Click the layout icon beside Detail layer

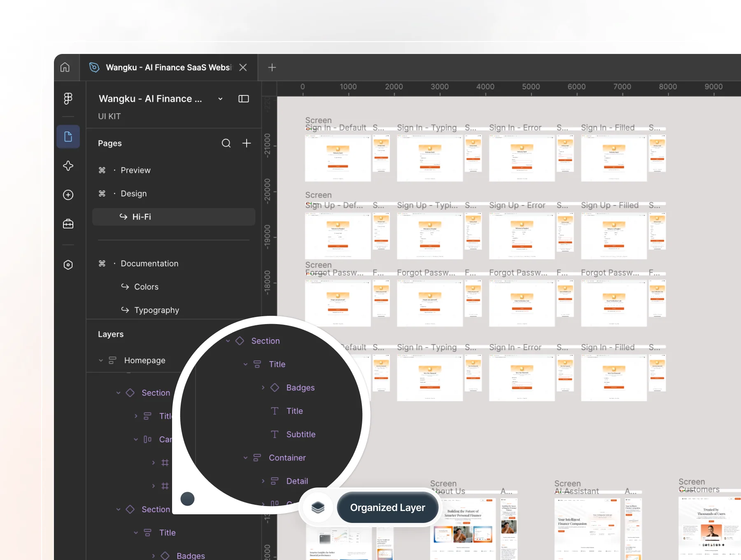pyautogui.click(x=275, y=481)
